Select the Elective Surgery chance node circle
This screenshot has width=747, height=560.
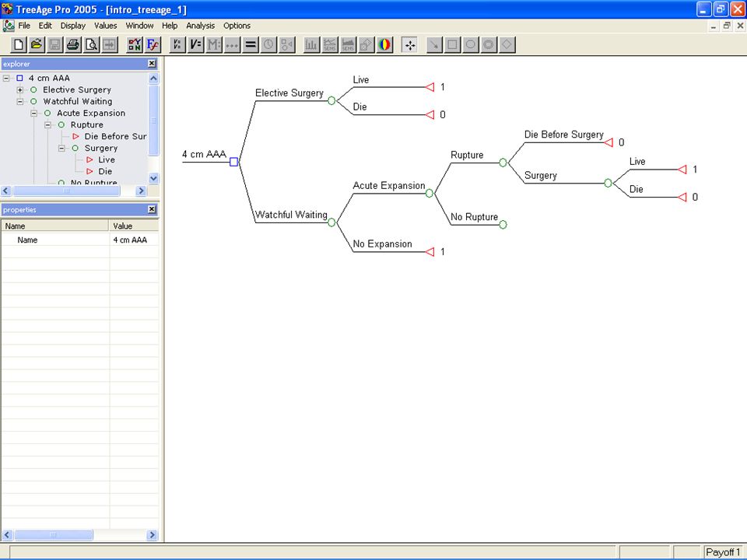tap(331, 100)
